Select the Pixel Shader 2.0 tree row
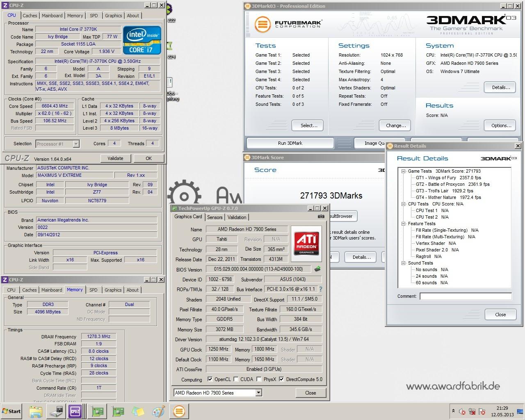This screenshot has height=420, width=525. pos(437,250)
